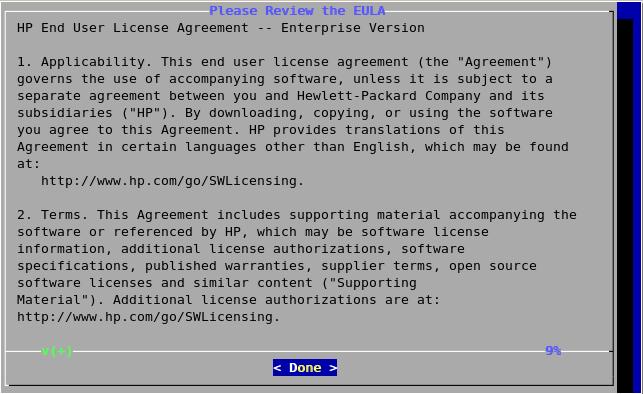Click the line 'software or referenced by HP'

coord(253,232)
